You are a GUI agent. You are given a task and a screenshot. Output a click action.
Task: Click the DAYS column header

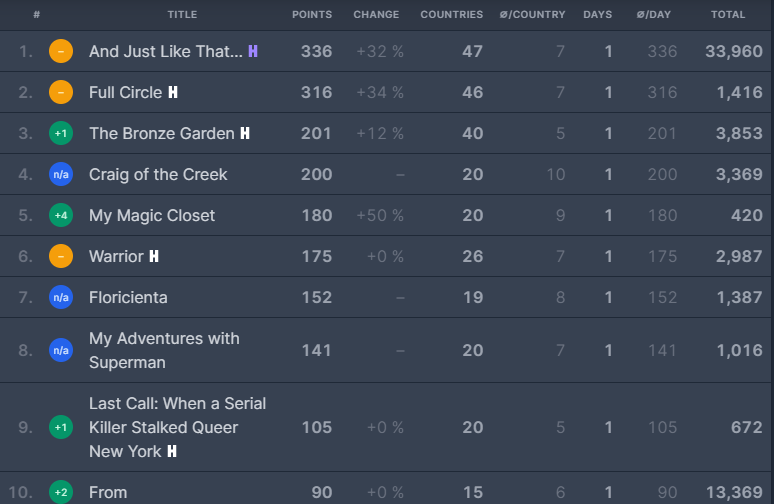point(598,14)
